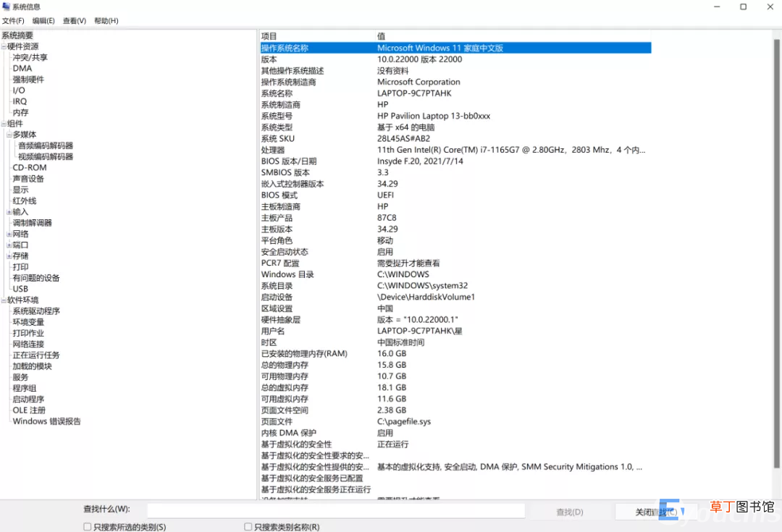The width and height of the screenshot is (782, 532).
Task: Collapse the 软件环境 tree node
Action: (x=4, y=300)
